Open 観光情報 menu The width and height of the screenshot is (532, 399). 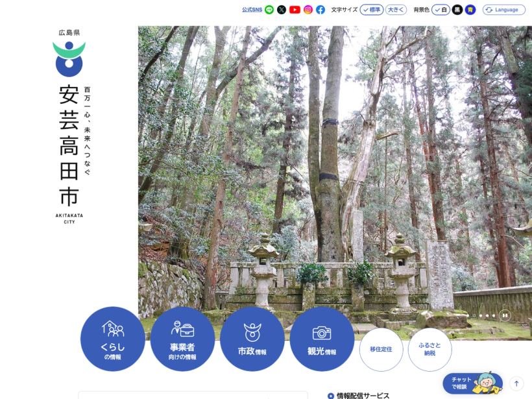[x=322, y=339]
